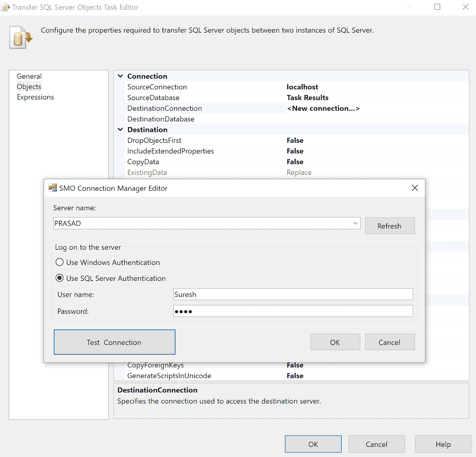The image size is (476, 457).
Task: Click the Password input field
Action: pyautogui.click(x=293, y=311)
